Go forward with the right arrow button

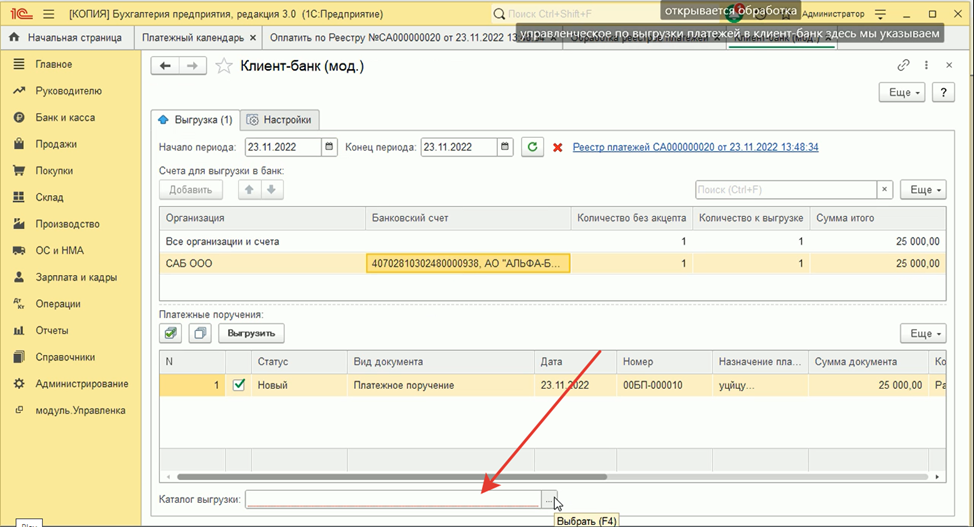tap(193, 66)
